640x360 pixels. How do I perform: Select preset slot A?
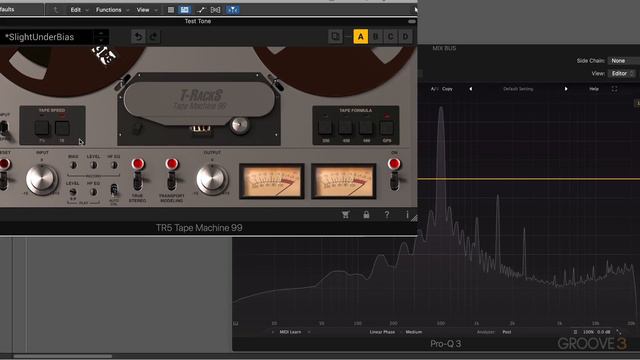point(360,37)
